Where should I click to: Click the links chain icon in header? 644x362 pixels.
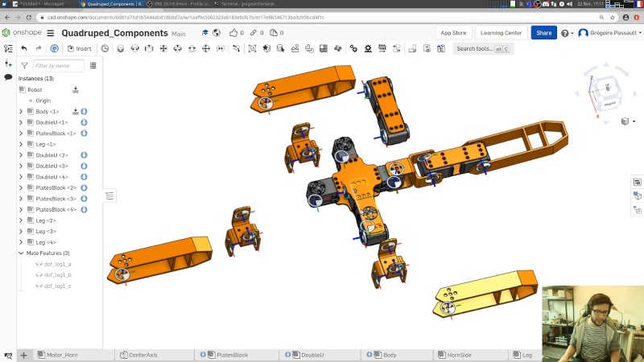[254, 33]
